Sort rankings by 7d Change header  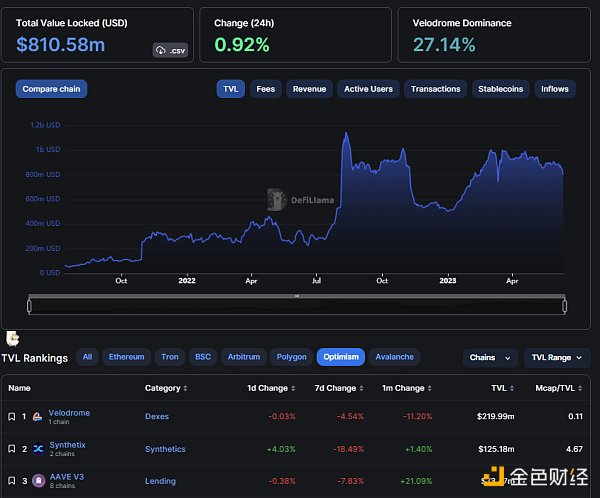(336, 388)
